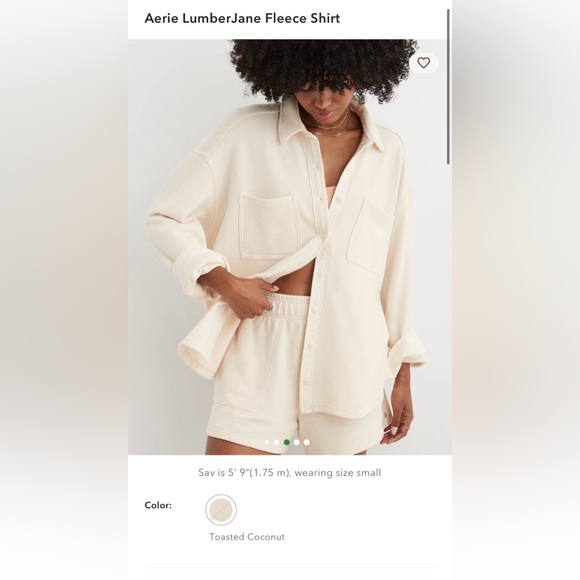The image size is (580, 580).
Task: Tap the active green carousel dot
Action: tap(287, 442)
